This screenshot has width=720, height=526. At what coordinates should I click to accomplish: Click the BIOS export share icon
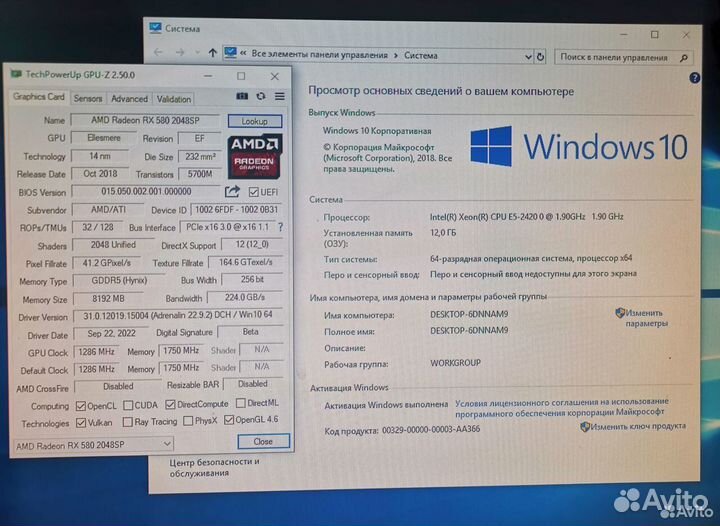[x=232, y=191]
